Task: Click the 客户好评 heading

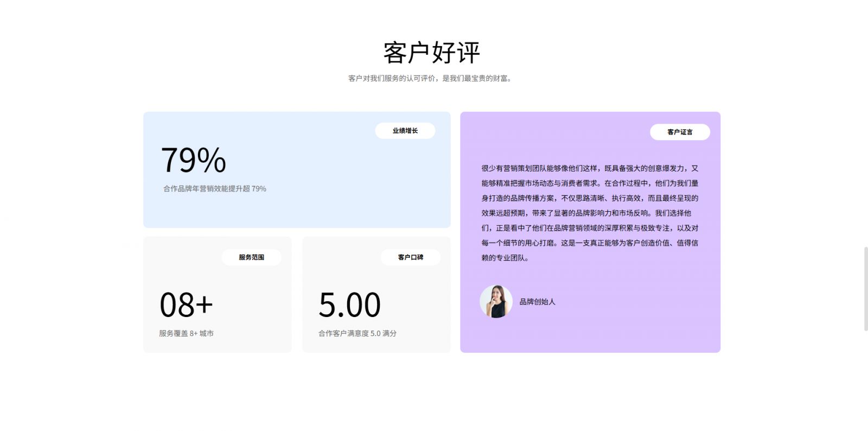Action: (x=432, y=53)
